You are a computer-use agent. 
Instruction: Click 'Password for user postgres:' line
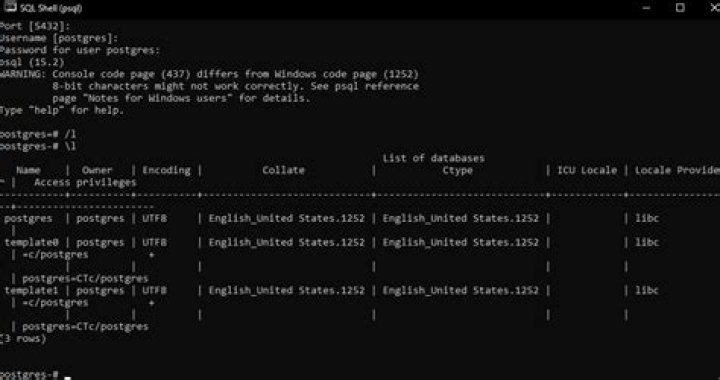(80, 50)
